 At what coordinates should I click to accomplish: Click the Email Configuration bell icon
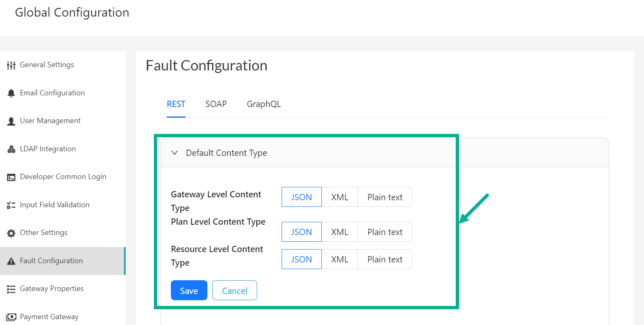[11, 92]
